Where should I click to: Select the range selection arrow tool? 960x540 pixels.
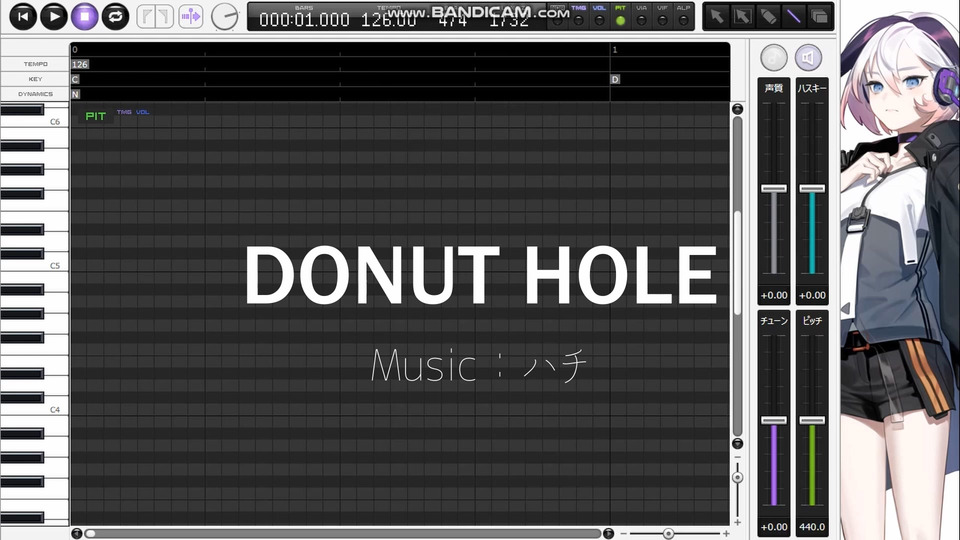point(743,17)
